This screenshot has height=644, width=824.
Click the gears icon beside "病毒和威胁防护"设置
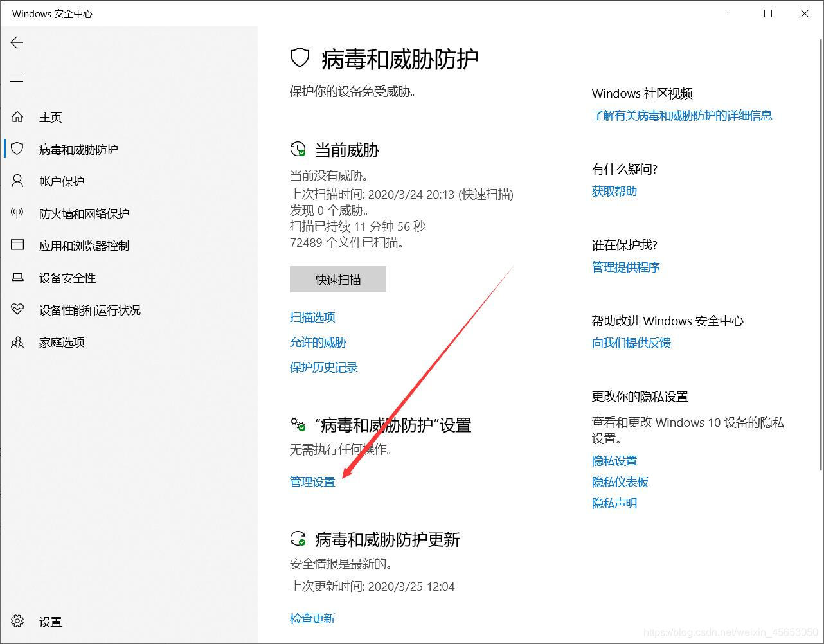(x=298, y=425)
